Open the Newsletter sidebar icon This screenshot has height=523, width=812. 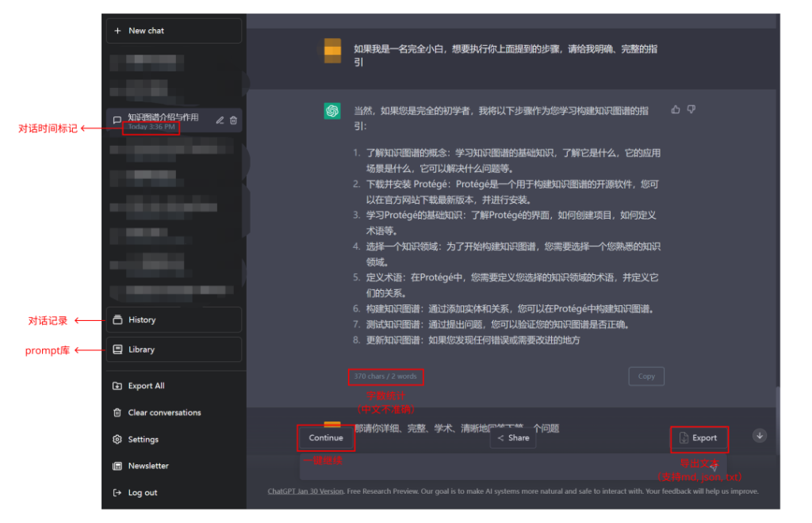(118, 465)
